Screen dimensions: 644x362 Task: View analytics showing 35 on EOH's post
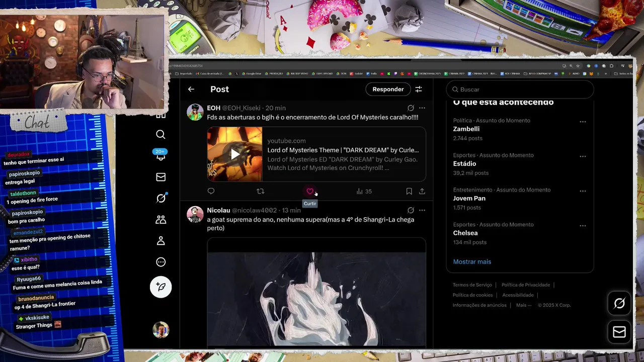364,191
